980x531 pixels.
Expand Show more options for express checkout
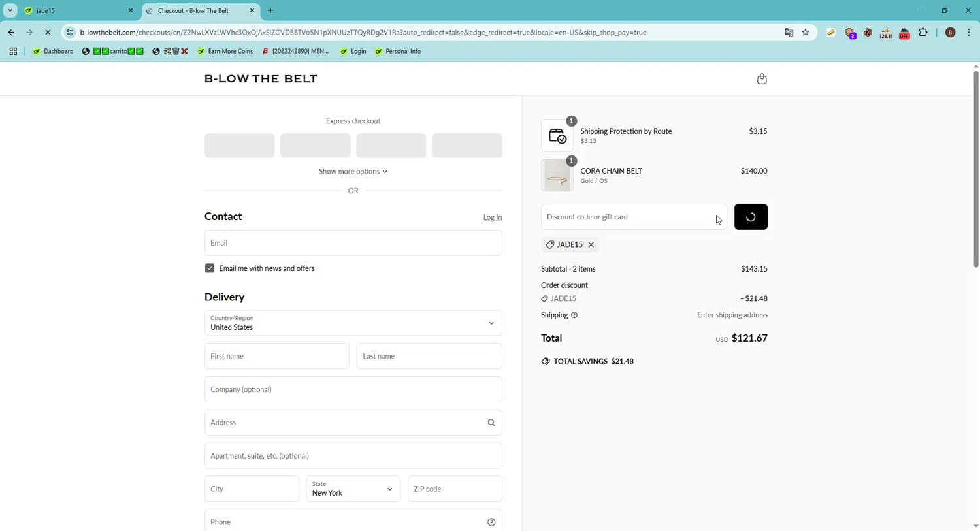(353, 172)
